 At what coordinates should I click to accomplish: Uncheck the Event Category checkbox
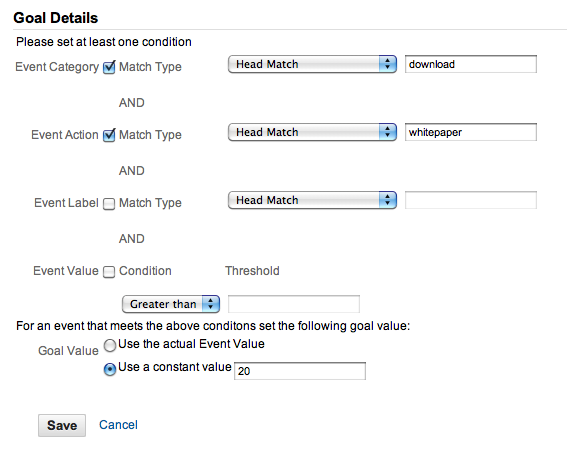coord(109,67)
